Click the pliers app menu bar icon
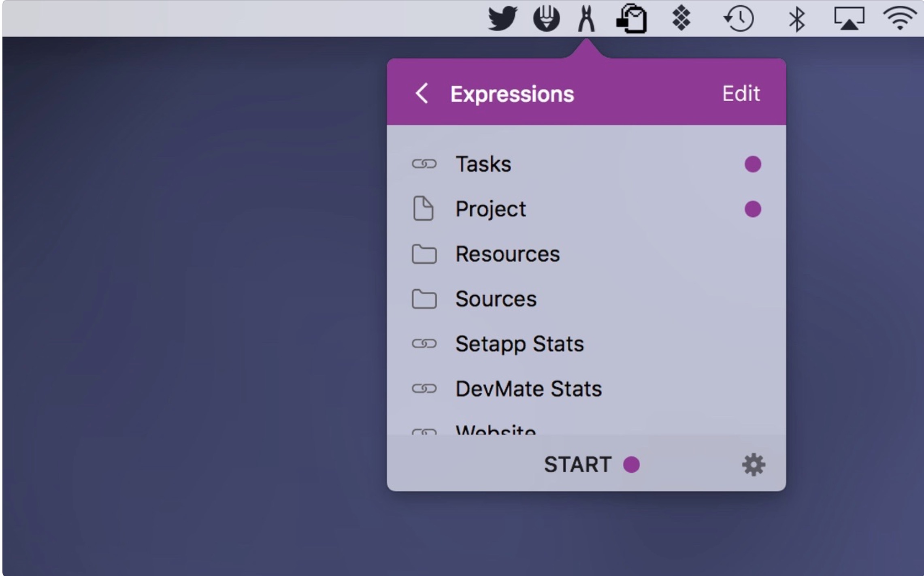This screenshot has height=576, width=924. pos(586,19)
